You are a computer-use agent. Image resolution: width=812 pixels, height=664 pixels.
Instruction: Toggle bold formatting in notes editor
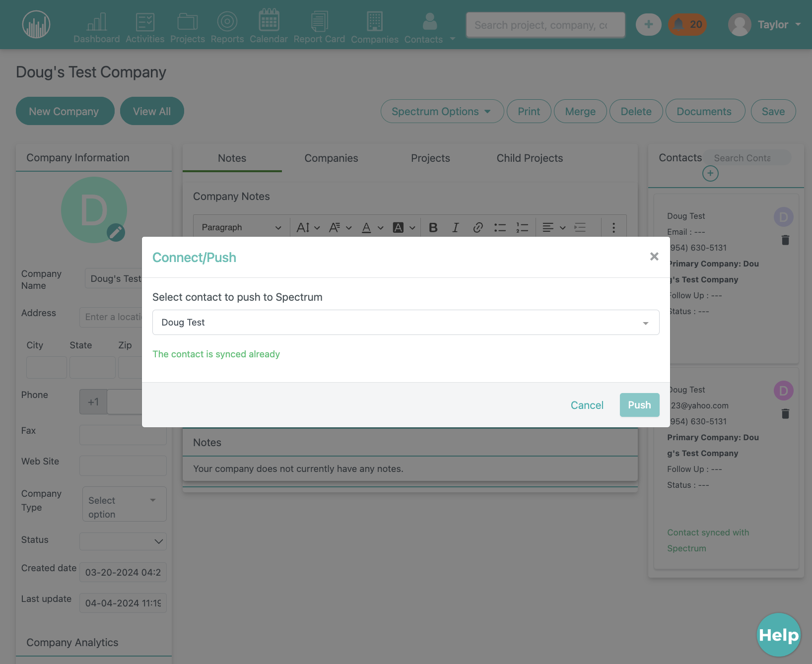tap(433, 227)
